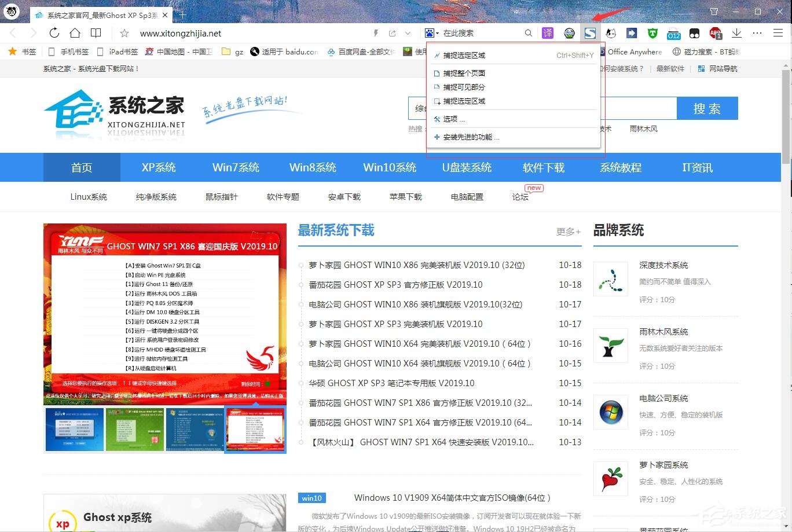Image resolution: width=792 pixels, height=532 pixels.
Task: Click the blue O12 extension icon
Action: click(x=673, y=33)
